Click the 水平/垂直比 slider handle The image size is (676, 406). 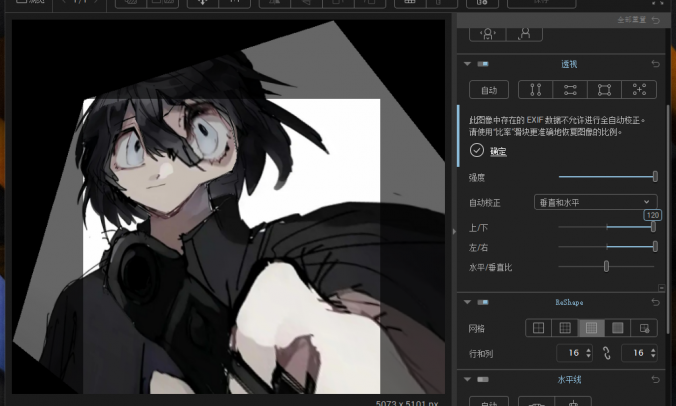(x=606, y=266)
